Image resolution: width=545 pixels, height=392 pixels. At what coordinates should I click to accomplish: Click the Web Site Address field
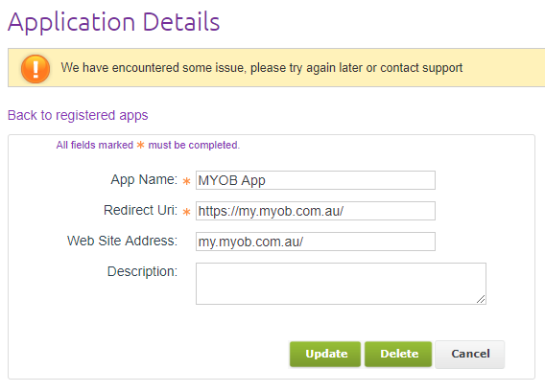[316, 242]
